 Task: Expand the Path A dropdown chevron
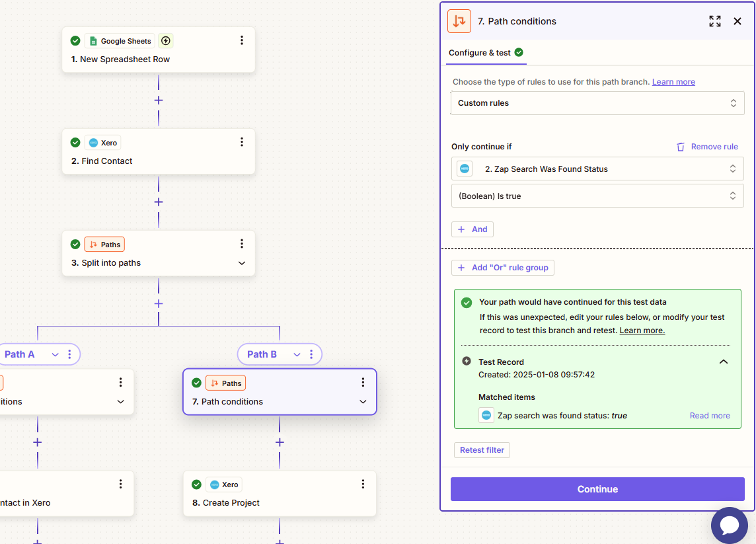56,354
